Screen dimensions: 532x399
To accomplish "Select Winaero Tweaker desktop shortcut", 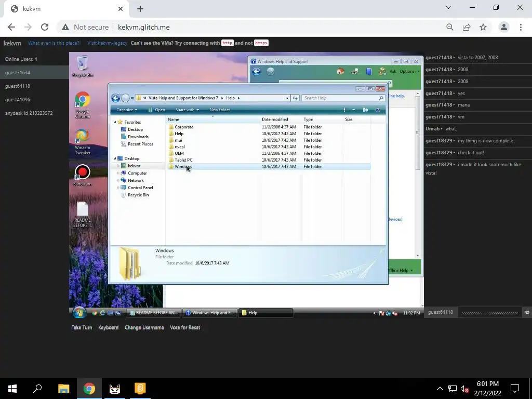I will (83, 142).
